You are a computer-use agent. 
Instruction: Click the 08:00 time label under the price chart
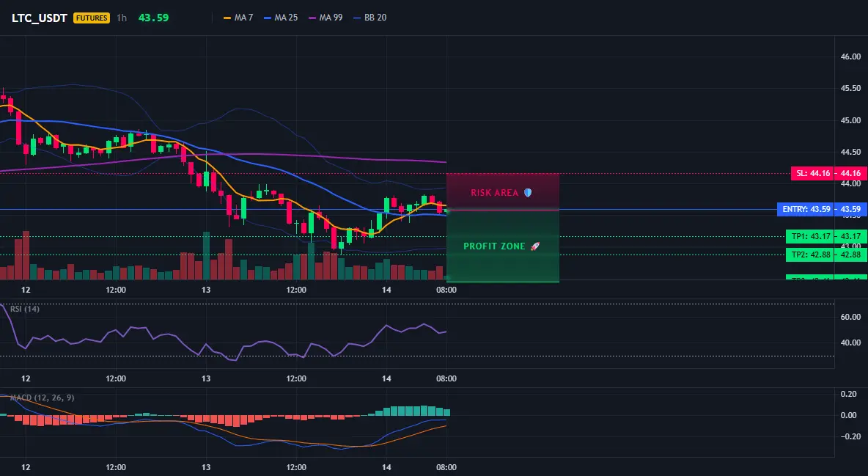pyautogui.click(x=446, y=290)
